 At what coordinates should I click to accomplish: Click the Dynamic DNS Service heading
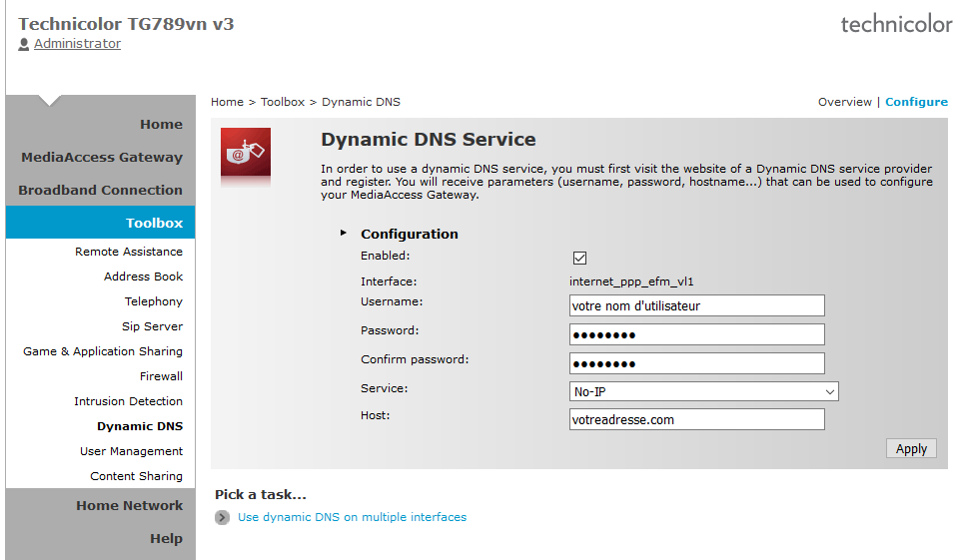coord(429,139)
